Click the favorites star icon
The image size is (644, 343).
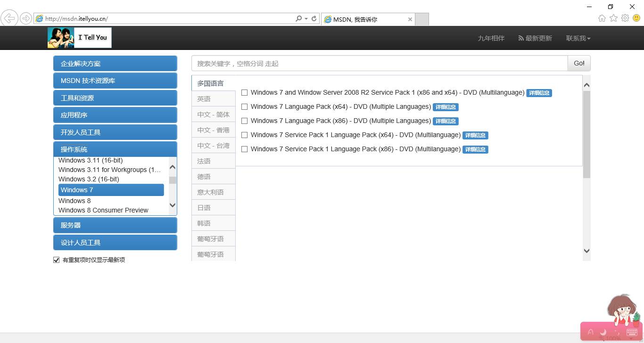pos(613,18)
